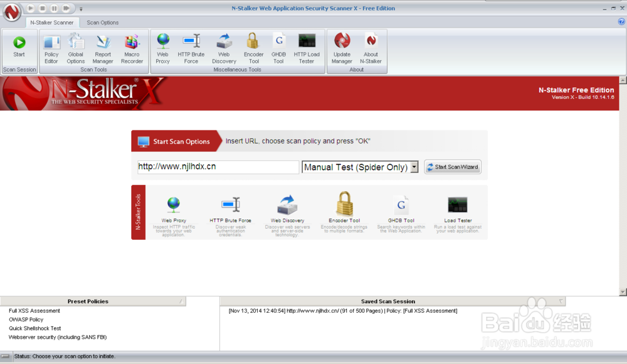
Task: Open Web Discovery from the ribbon
Action: (224, 49)
